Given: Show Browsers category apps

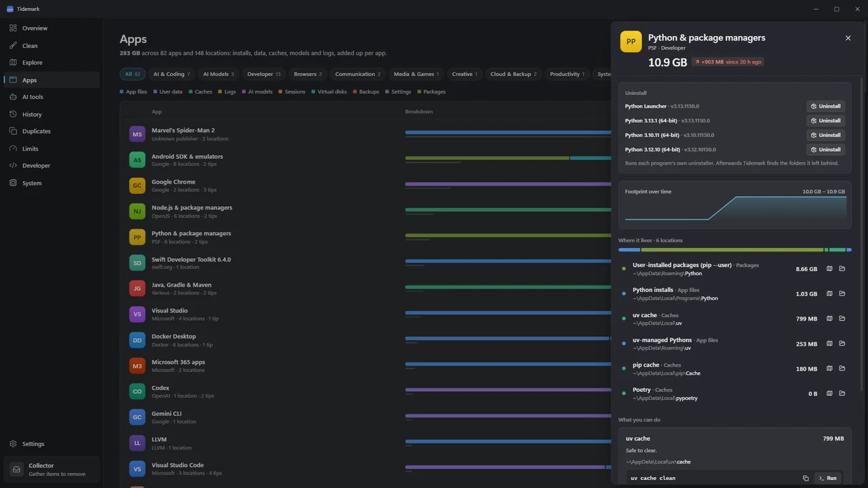Looking at the screenshot, I should pos(308,74).
